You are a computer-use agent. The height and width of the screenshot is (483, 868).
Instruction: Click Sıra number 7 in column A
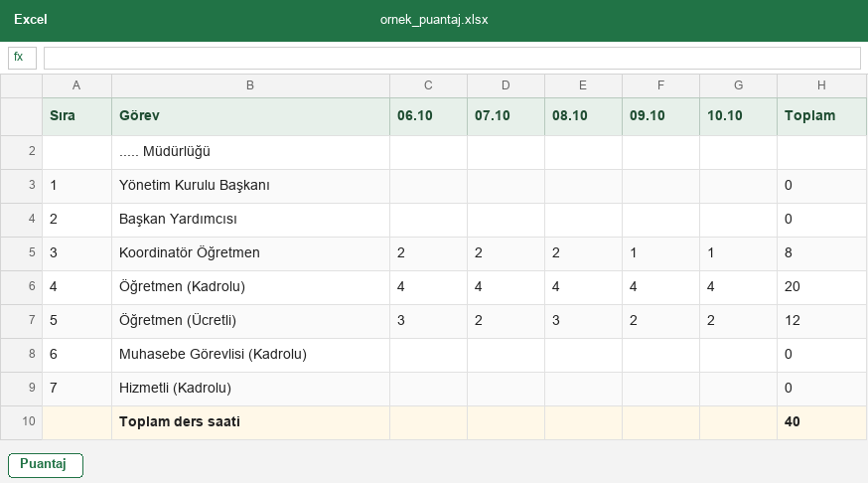tap(76, 389)
